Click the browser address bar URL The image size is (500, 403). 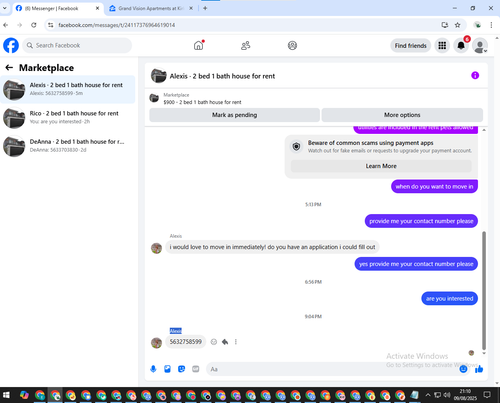[117, 25]
